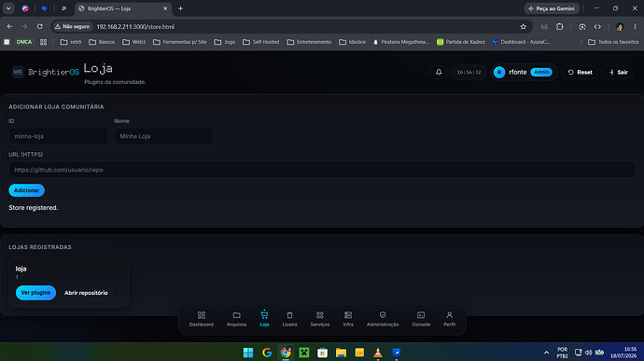This screenshot has width=644, height=361.
Task: Select the Loja cart tab in dock
Action: tap(264, 319)
